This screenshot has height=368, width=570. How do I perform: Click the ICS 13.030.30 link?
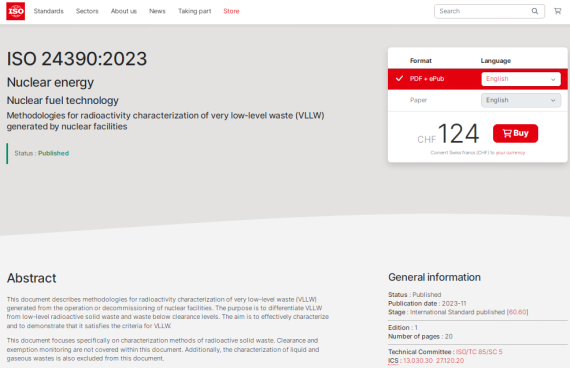pyautogui.click(x=418, y=361)
